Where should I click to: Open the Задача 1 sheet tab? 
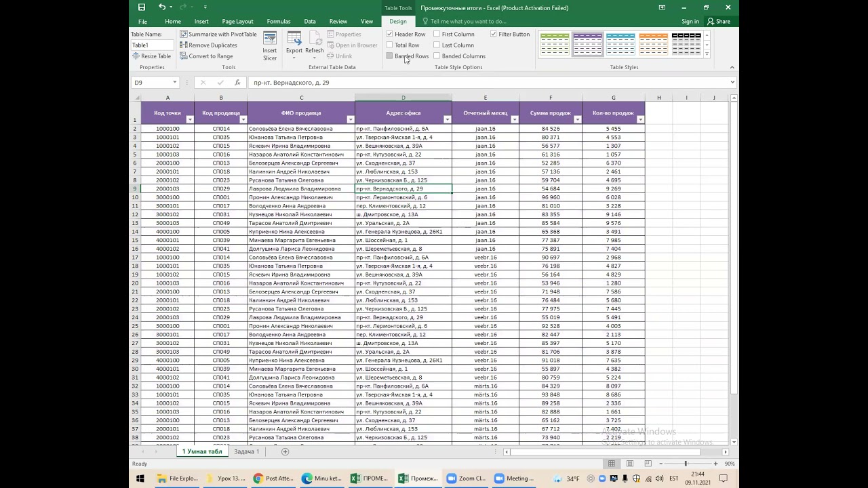246,451
